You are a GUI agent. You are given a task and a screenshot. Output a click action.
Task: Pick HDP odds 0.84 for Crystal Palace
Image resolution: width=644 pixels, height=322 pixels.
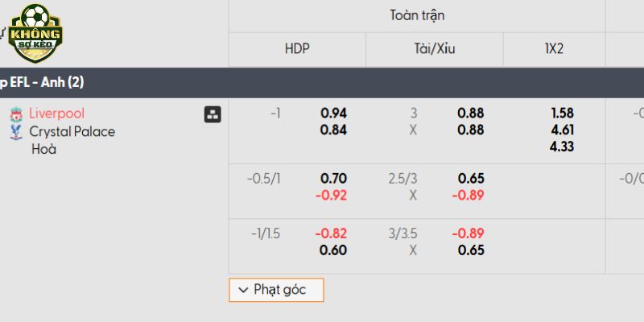(x=333, y=130)
